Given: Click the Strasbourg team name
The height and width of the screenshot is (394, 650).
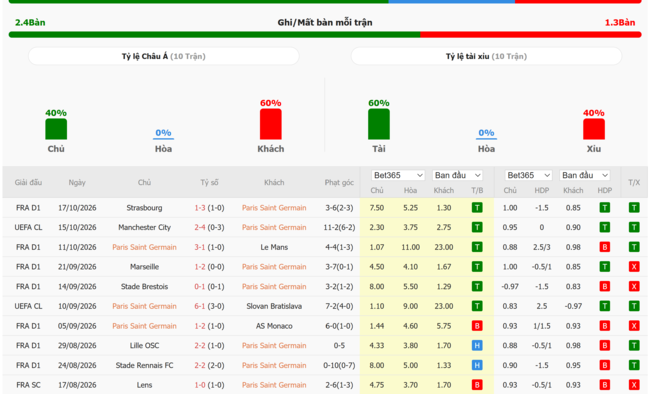Looking at the screenshot, I should [x=144, y=208].
